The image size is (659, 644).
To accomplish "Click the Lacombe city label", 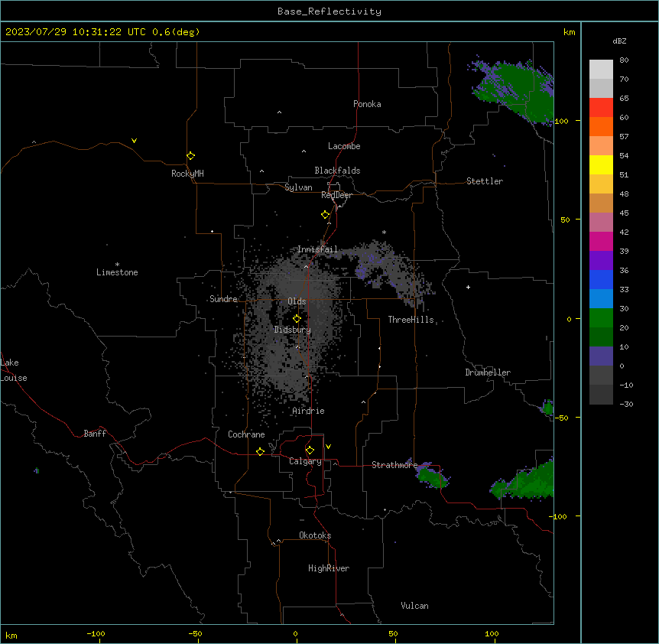I will click(x=344, y=146).
